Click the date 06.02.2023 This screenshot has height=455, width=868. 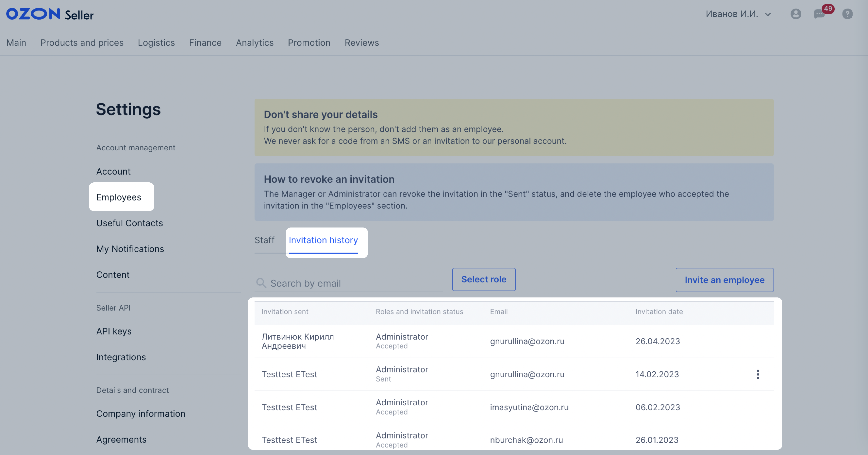pos(658,407)
